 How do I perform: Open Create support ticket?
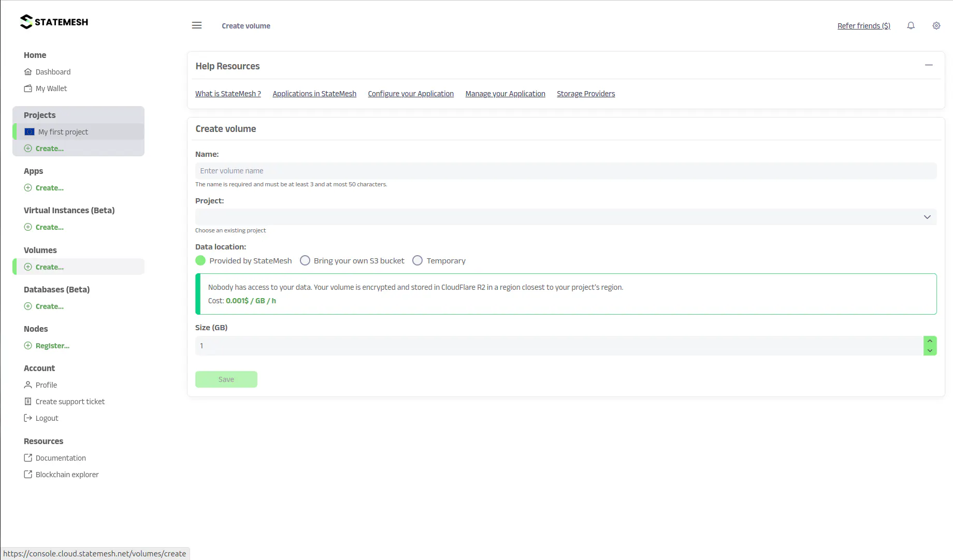[x=70, y=402]
